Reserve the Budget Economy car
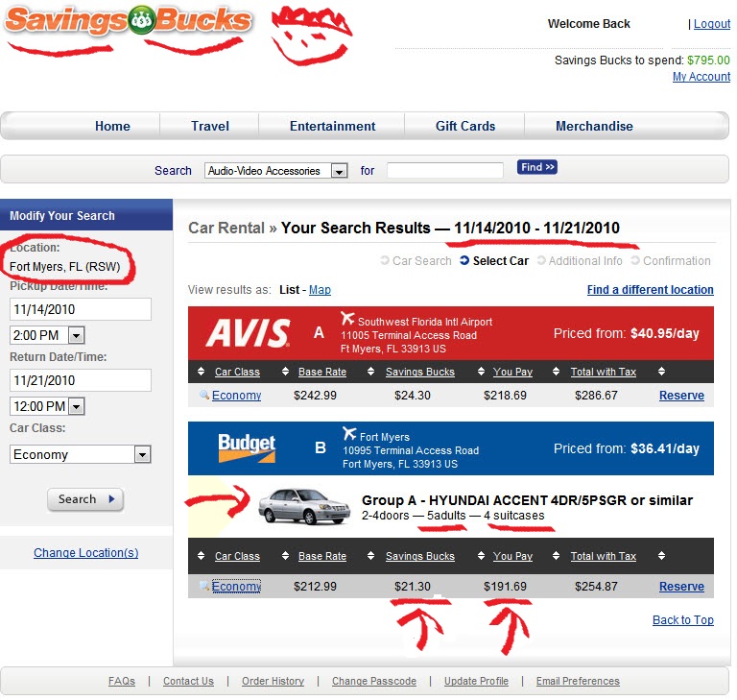Image resolution: width=737 pixels, height=700 pixels. (x=681, y=586)
